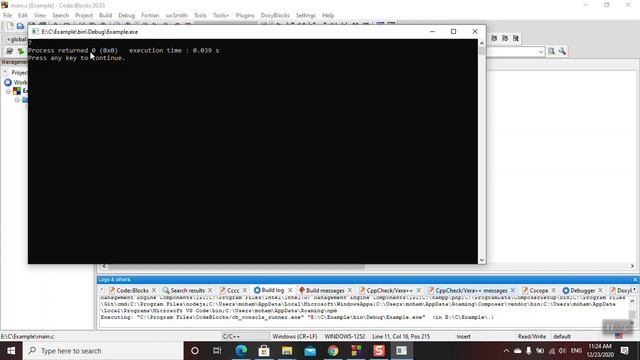Click editor horizontal scrollbar left arrow

(104, 266)
